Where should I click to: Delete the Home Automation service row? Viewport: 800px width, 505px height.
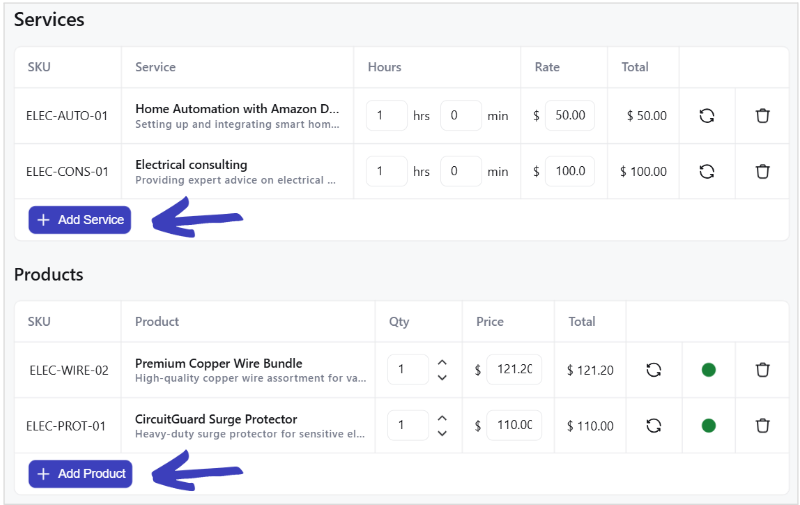tap(762, 116)
